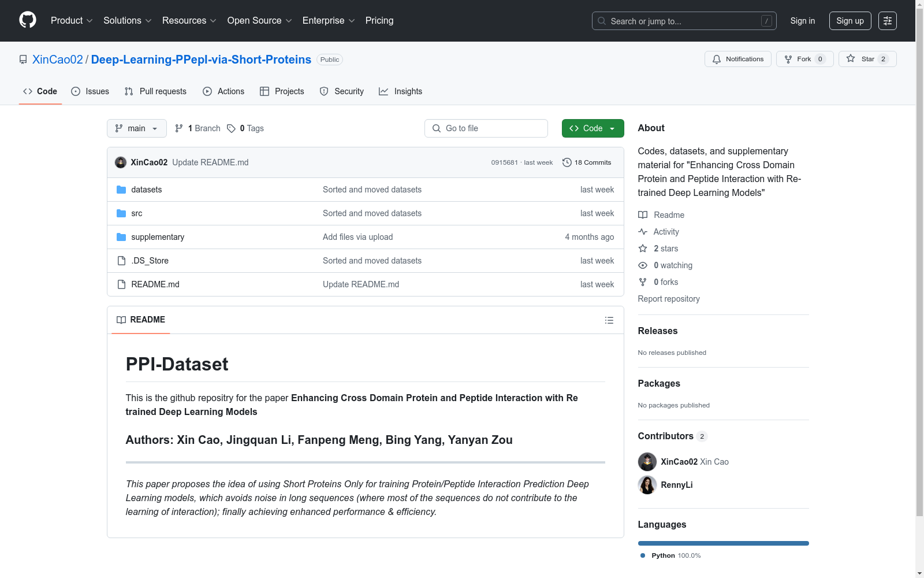The height and width of the screenshot is (578, 924).
Task: Click the Python 100.0% language link
Action: 670,555
